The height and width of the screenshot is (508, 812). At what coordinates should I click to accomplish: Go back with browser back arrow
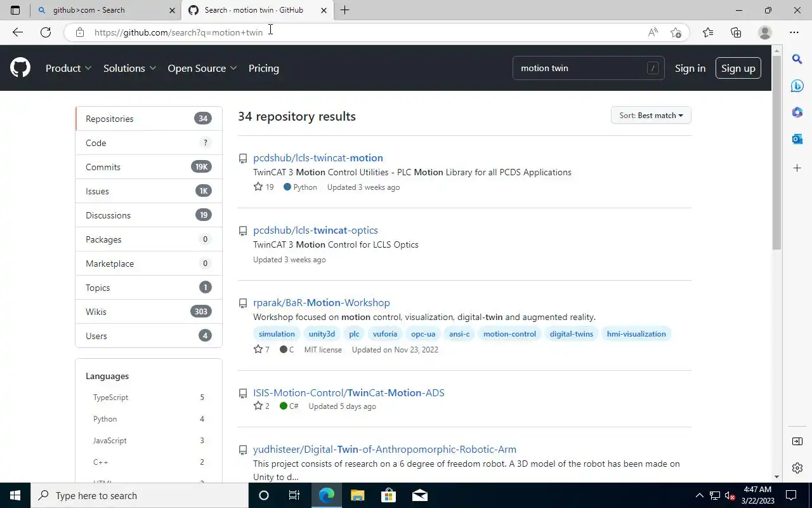click(17, 32)
